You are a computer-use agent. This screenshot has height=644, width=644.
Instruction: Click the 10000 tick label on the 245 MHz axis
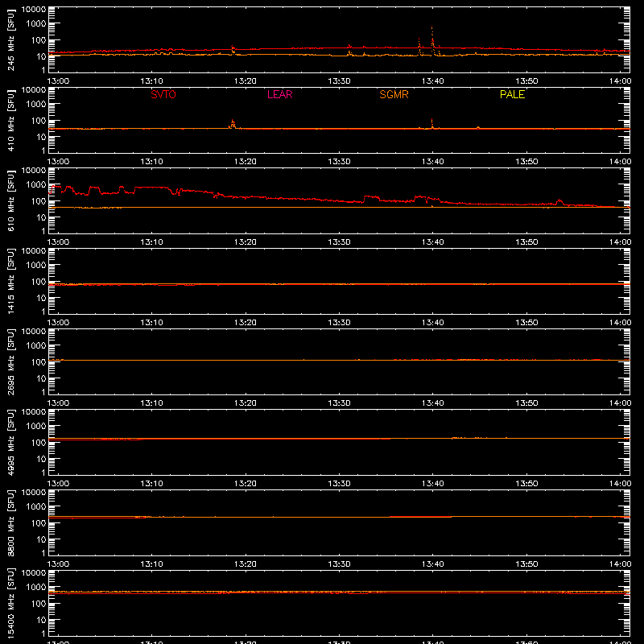pos(34,10)
